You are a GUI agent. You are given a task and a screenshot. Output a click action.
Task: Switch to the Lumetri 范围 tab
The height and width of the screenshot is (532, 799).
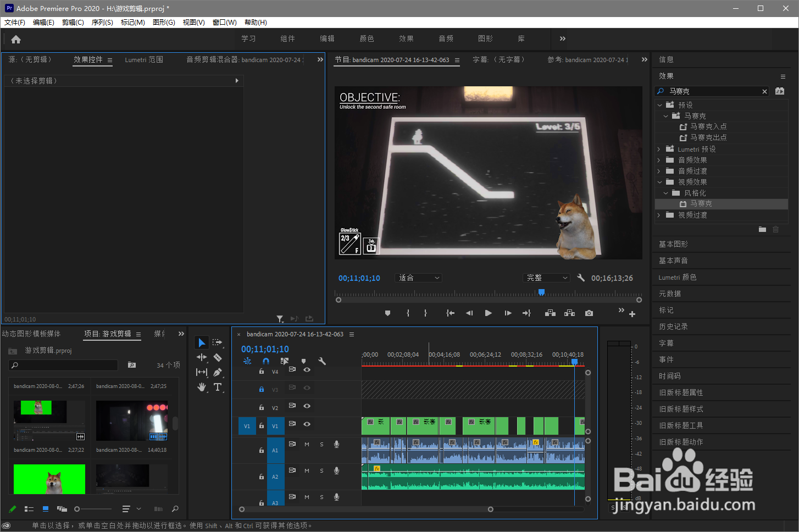(x=144, y=60)
